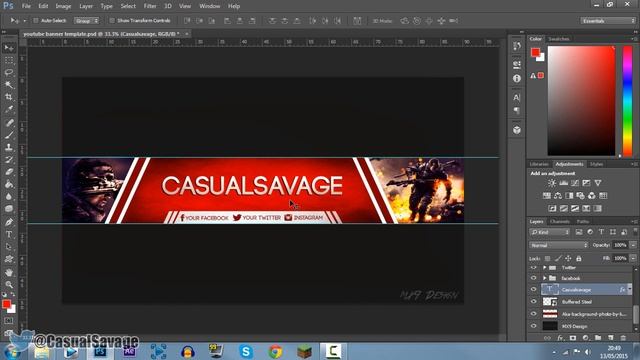Image resolution: width=640 pixels, height=360 pixels.
Task: Add a Brightness/Contrast adjustment
Action: 552,183
